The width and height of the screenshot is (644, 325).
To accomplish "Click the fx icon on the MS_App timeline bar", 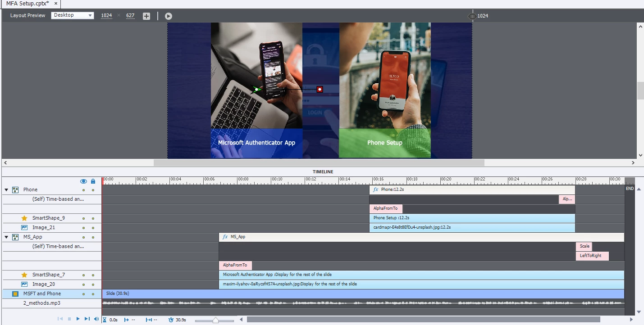I will point(225,237).
